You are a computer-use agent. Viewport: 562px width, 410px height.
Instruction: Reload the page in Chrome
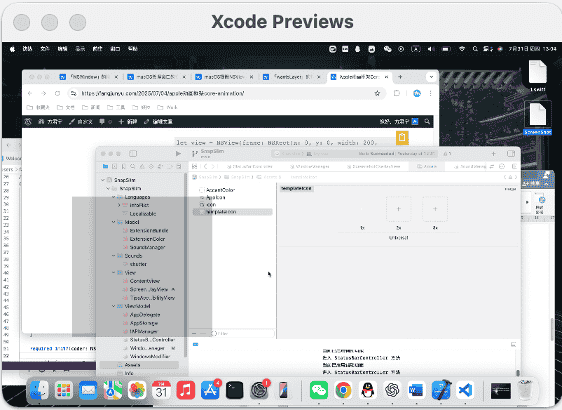[57, 94]
